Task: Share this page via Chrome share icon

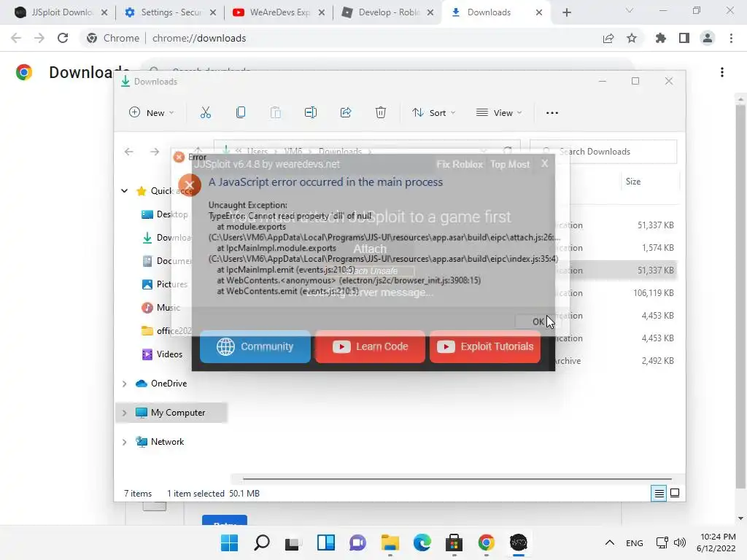Action: pos(608,38)
